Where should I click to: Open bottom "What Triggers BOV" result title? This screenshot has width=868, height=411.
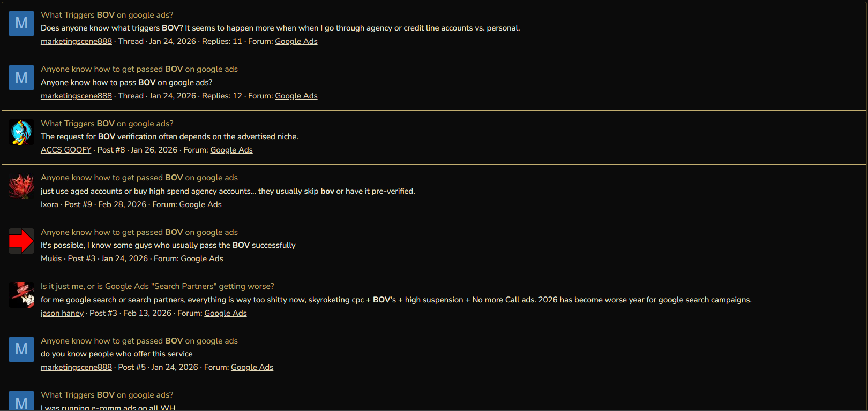click(107, 395)
